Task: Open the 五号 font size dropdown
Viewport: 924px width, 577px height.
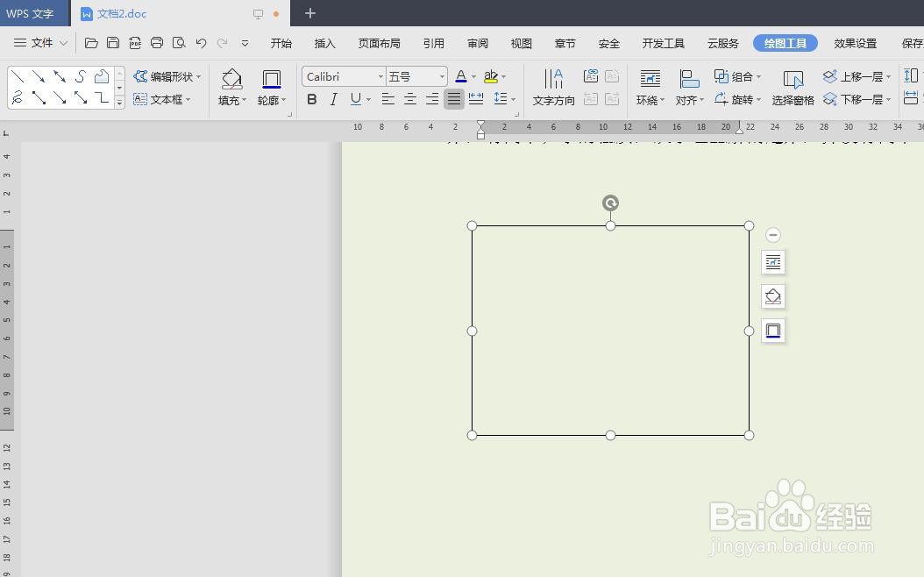Action: [x=442, y=76]
